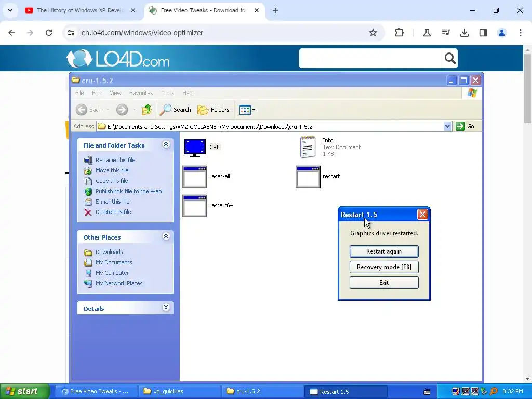Open Chrome downloads icon

tap(464, 33)
